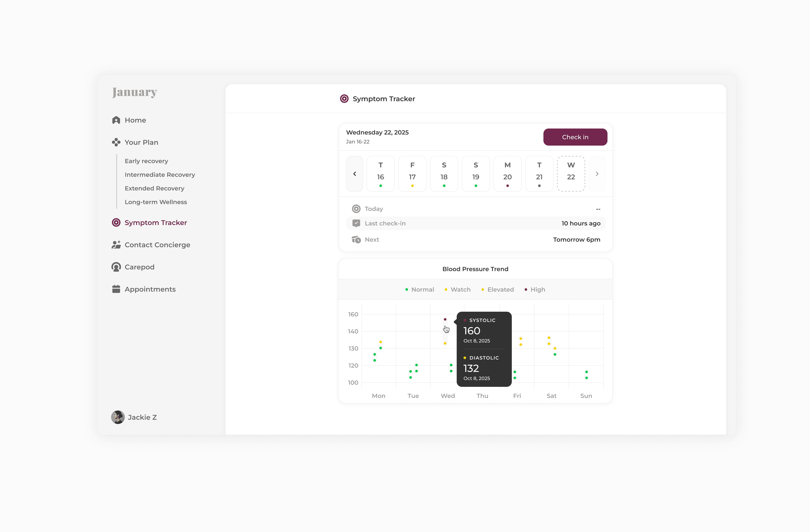This screenshot has height=532, width=810.
Task: Click the Appointments calendar icon
Action: (116, 289)
